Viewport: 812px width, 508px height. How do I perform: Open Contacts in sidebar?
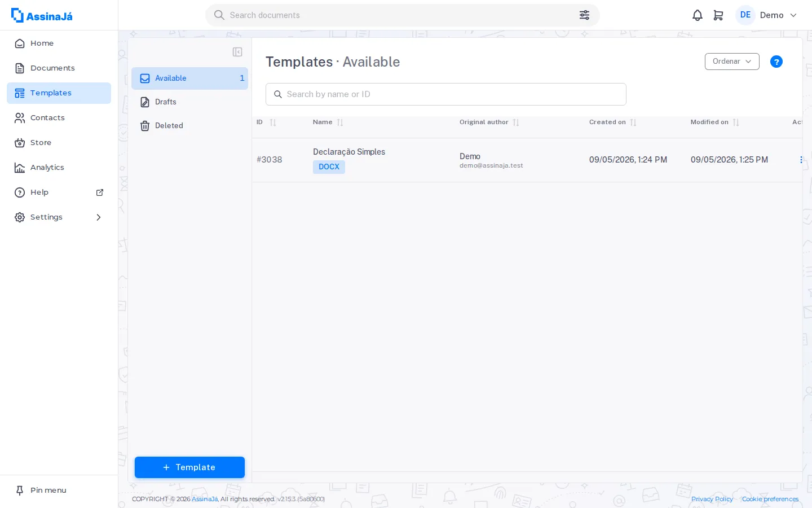[x=59, y=118]
